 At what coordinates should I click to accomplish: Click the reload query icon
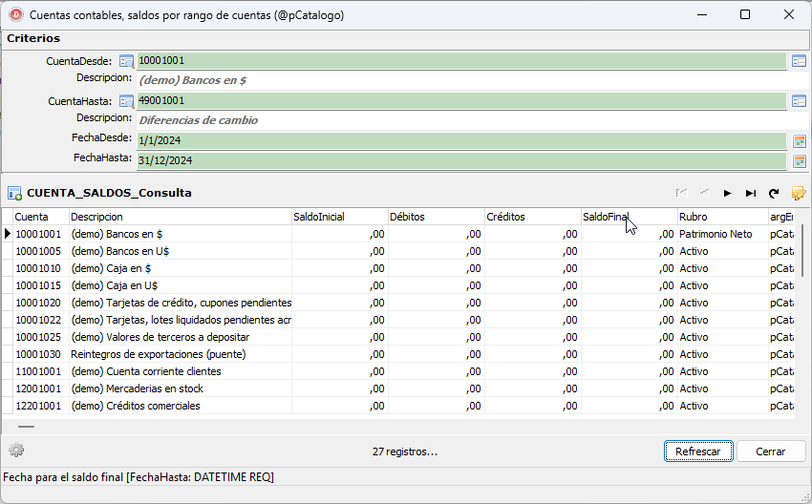click(774, 193)
